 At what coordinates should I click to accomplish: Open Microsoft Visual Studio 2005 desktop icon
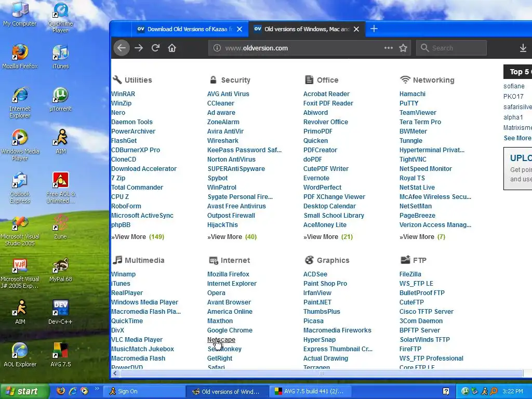pyautogui.click(x=20, y=230)
